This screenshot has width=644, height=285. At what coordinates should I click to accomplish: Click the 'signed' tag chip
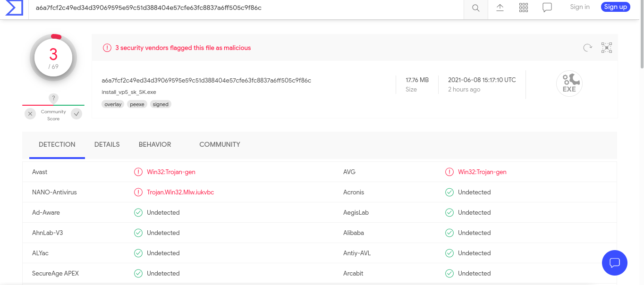click(x=161, y=104)
